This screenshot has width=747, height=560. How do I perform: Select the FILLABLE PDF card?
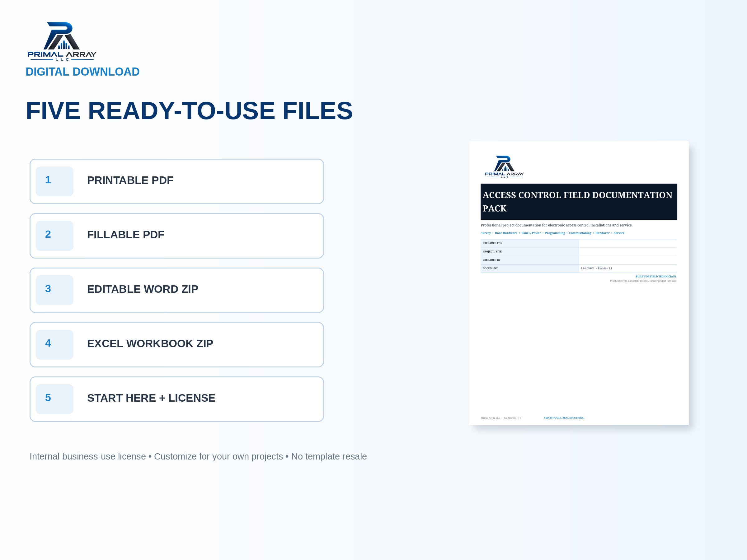(x=176, y=236)
